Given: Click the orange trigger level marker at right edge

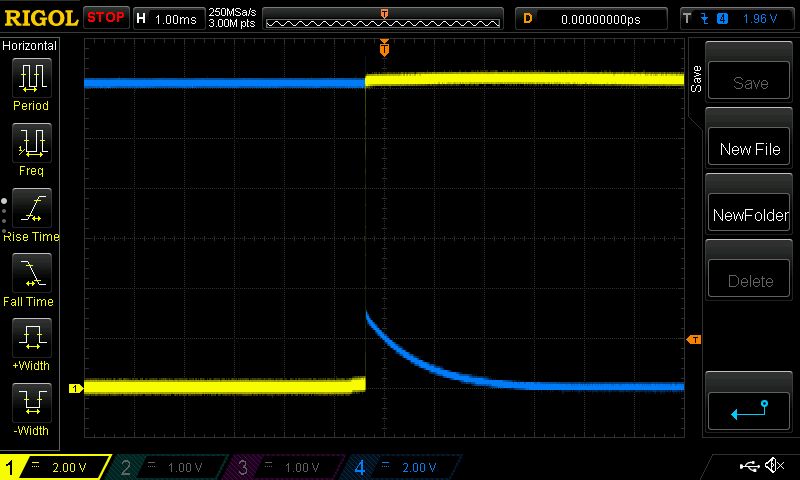Looking at the screenshot, I should pos(694,340).
